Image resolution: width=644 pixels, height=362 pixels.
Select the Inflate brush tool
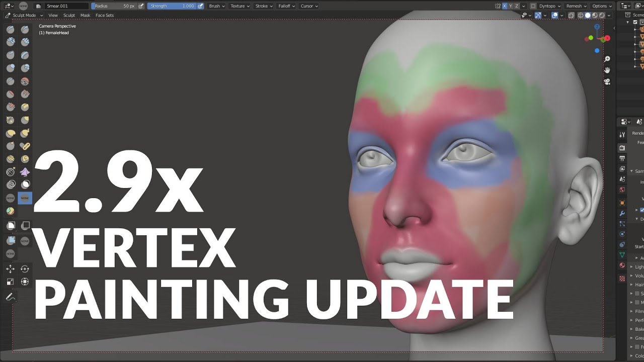10,68
